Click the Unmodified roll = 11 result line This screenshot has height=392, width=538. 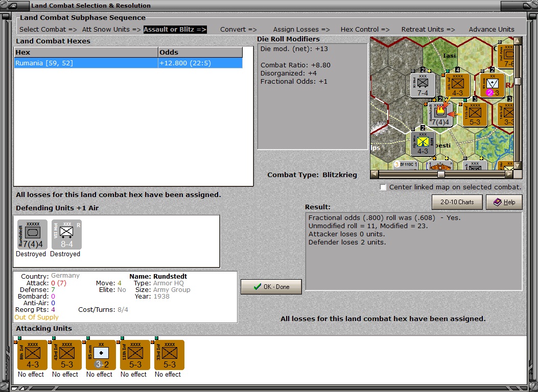[x=368, y=226]
